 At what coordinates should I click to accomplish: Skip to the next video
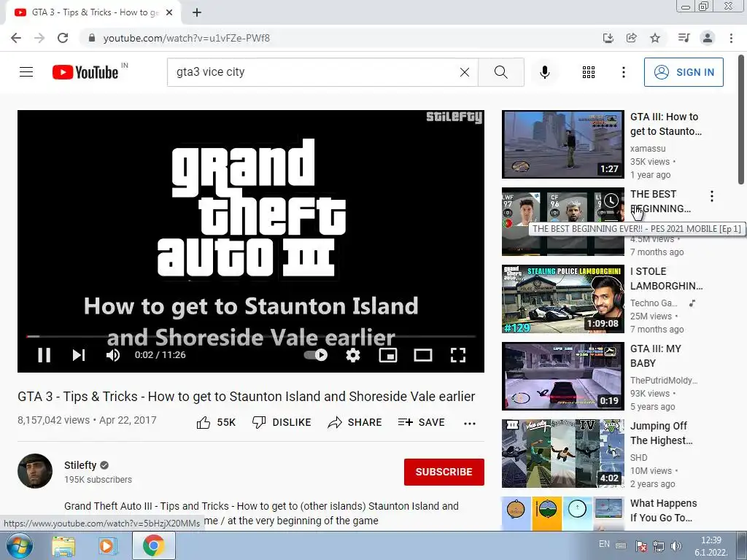[x=79, y=355]
